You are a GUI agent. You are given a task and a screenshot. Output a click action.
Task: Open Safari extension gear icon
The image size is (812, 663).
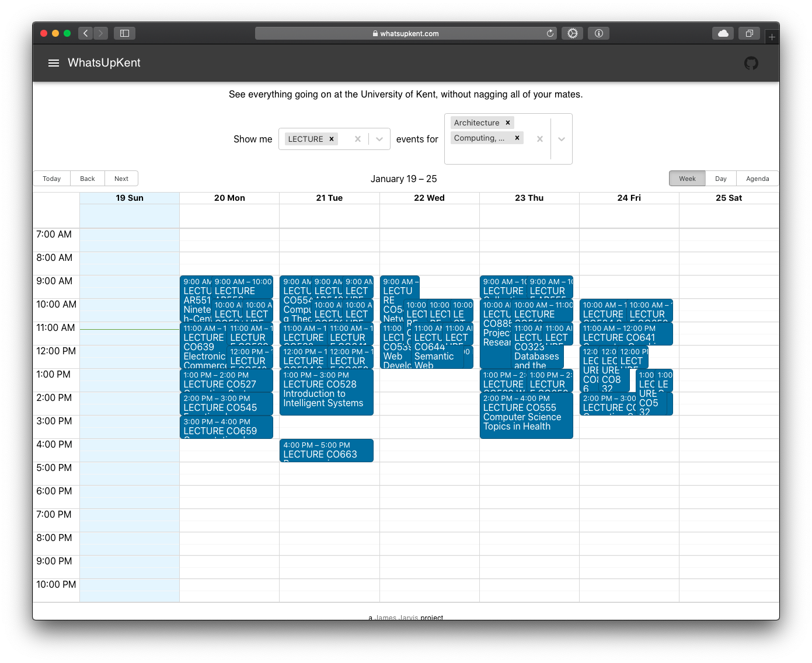point(573,33)
